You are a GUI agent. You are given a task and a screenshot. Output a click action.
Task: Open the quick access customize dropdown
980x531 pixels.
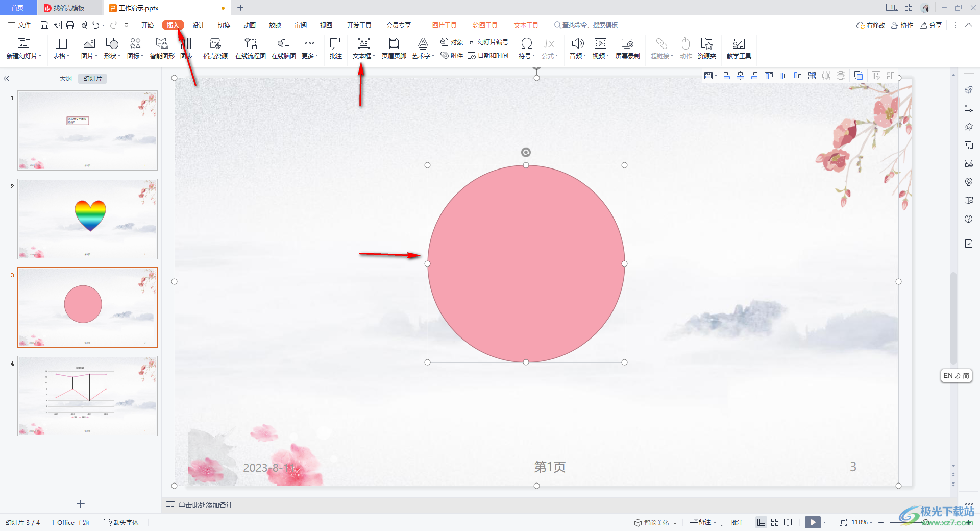point(126,25)
